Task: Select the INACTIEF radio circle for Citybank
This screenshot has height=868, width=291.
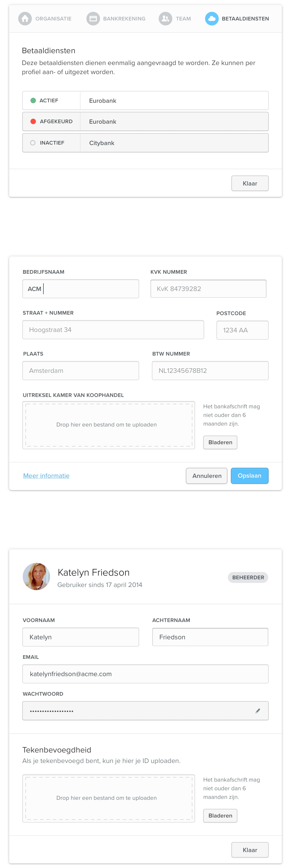Action: (33, 143)
